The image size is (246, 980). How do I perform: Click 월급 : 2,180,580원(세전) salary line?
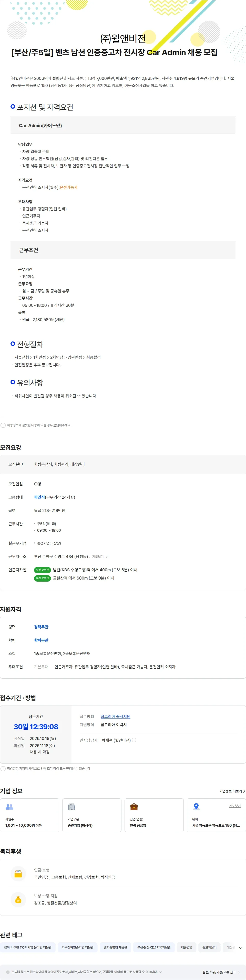pyautogui.click(x=43, y=320)
